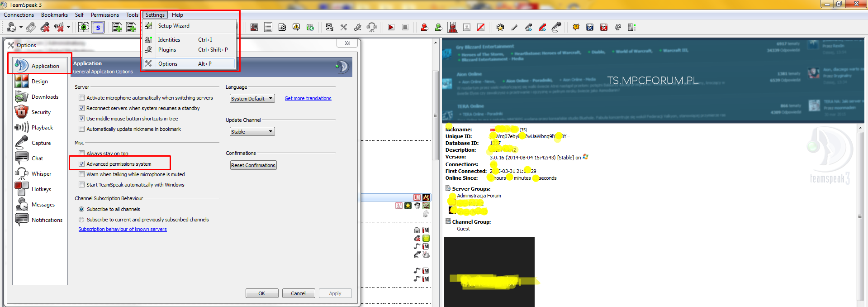Select subscribe to current and previously subscribed channels
The width and height of the screenshot is (868, 307).
point(81,220)
